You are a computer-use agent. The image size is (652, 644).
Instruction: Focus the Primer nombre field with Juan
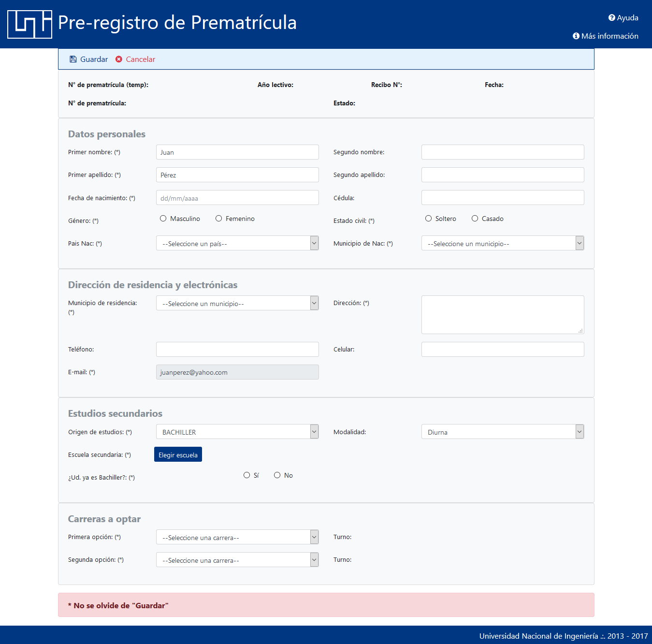[237, 152]
